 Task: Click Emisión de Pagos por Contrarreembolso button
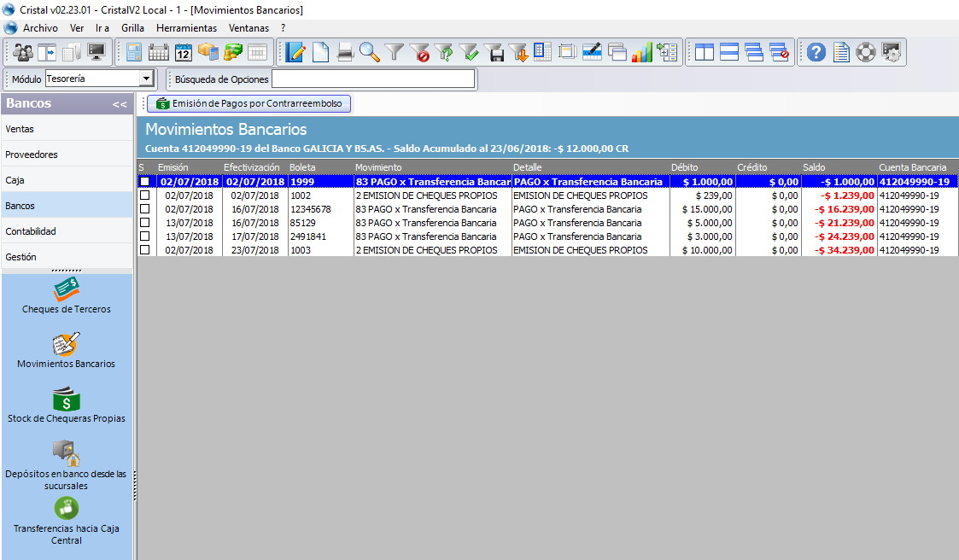(249, 104)
